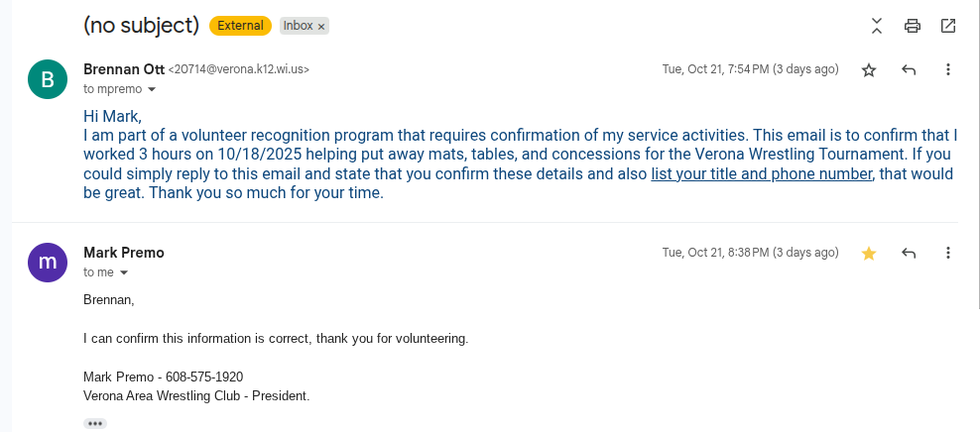Click the Inbox label text
Viewport: 980px width, 432px height.
(x=298, y=27)
